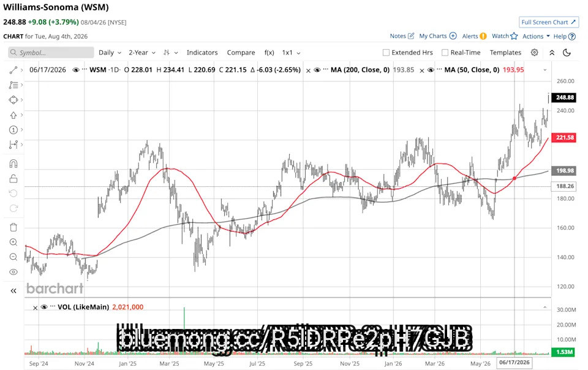Click the zoom in magnifier icon

coord(13,242)
